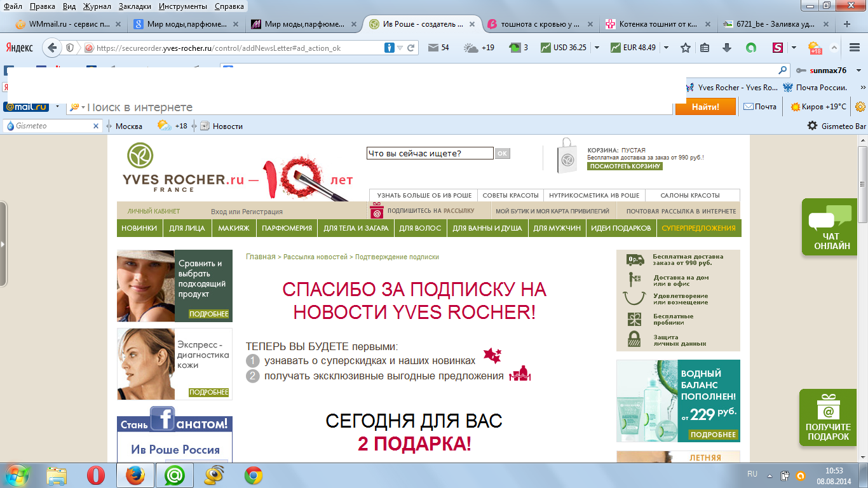Click the OK button beside site search

[x=502, y=153]
